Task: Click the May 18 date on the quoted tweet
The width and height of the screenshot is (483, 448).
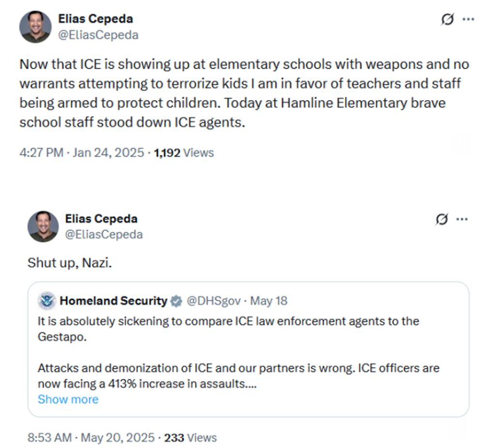Action: pos(269,301)
